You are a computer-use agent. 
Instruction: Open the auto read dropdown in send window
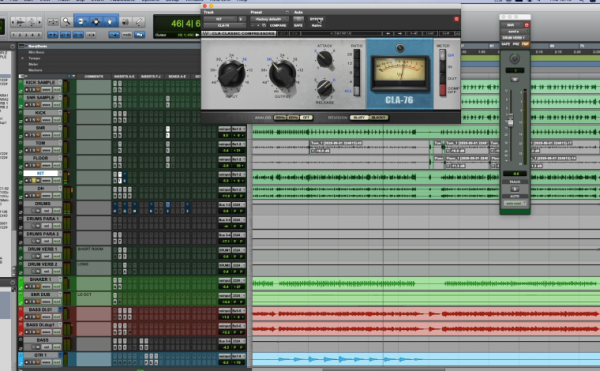pyautogui.click(x=515, y=203)
